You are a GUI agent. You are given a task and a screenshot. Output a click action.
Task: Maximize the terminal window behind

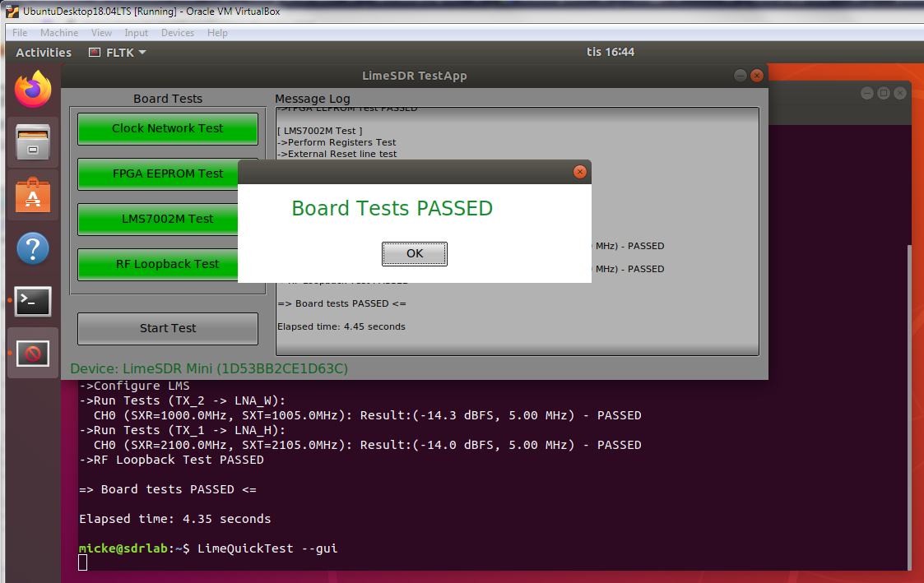click(884, 93)
